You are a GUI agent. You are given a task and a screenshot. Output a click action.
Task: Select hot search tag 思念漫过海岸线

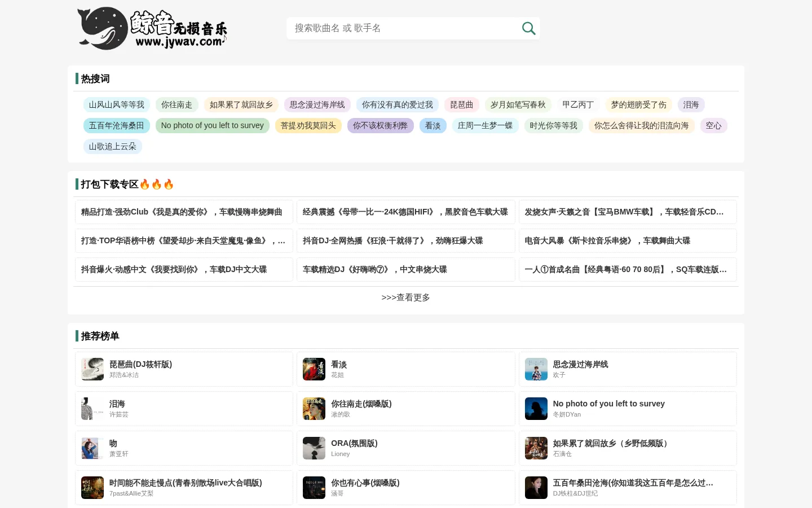[317, 104]
